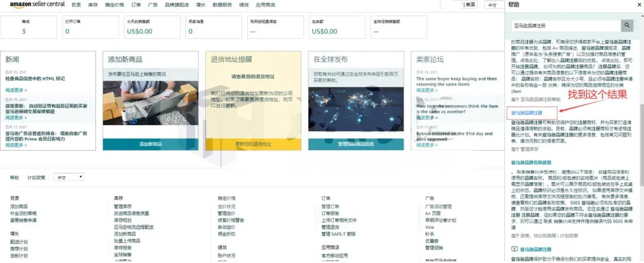Click the footer 计划政策 link
Screen dimensions: 644x263
tap(36, 178)
